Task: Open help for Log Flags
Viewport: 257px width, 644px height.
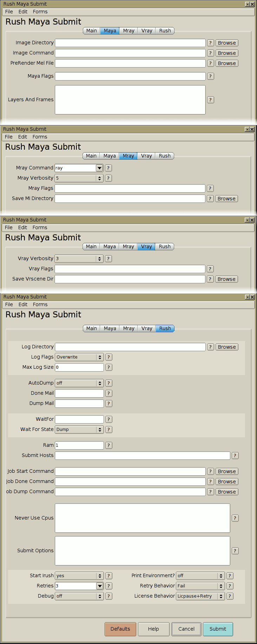Action: tap(109, 357)
